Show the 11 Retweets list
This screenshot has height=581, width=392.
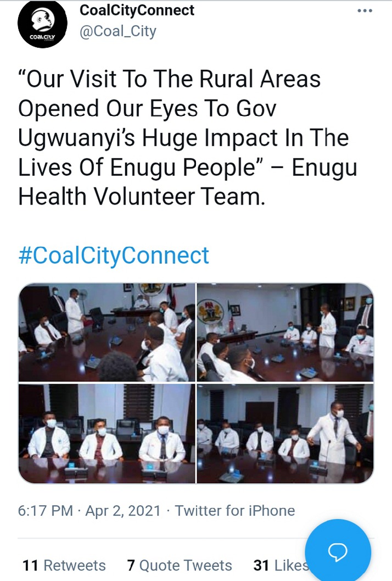coord(64,566)
